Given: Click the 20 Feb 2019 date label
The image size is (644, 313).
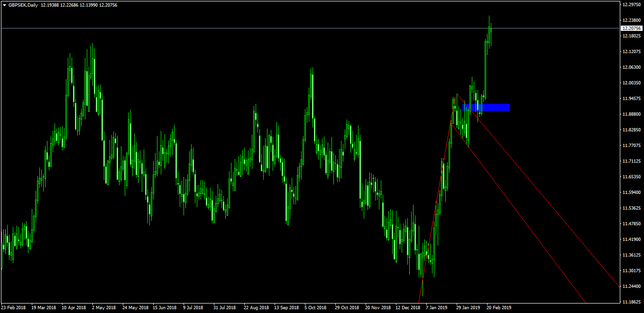Looking at the screenshot, I should click(x=498, y=307).
